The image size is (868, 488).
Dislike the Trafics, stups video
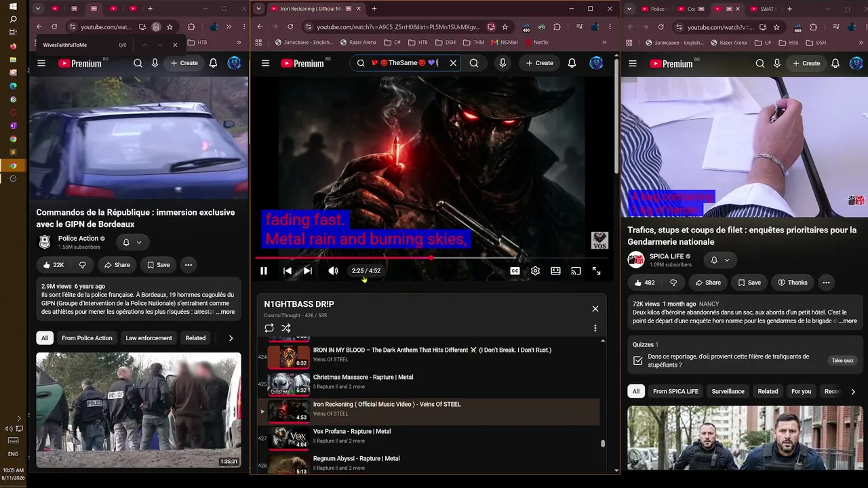coord(673,283)
